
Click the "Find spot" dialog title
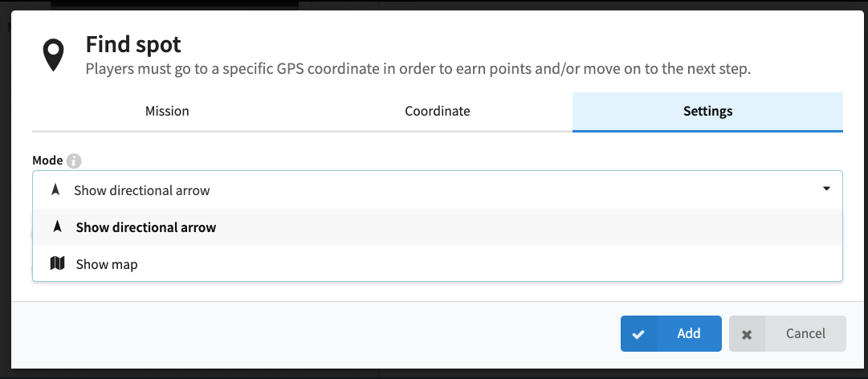tap(133, 43)
